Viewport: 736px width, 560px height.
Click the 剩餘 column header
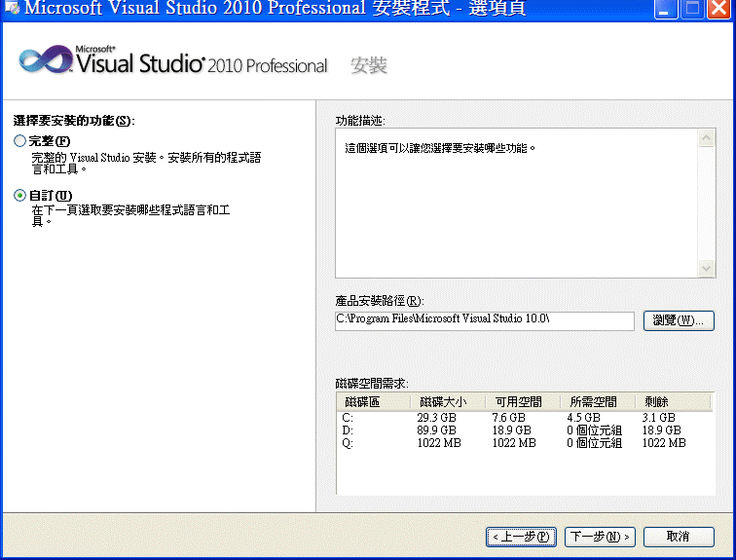click(x=673, y=402)
